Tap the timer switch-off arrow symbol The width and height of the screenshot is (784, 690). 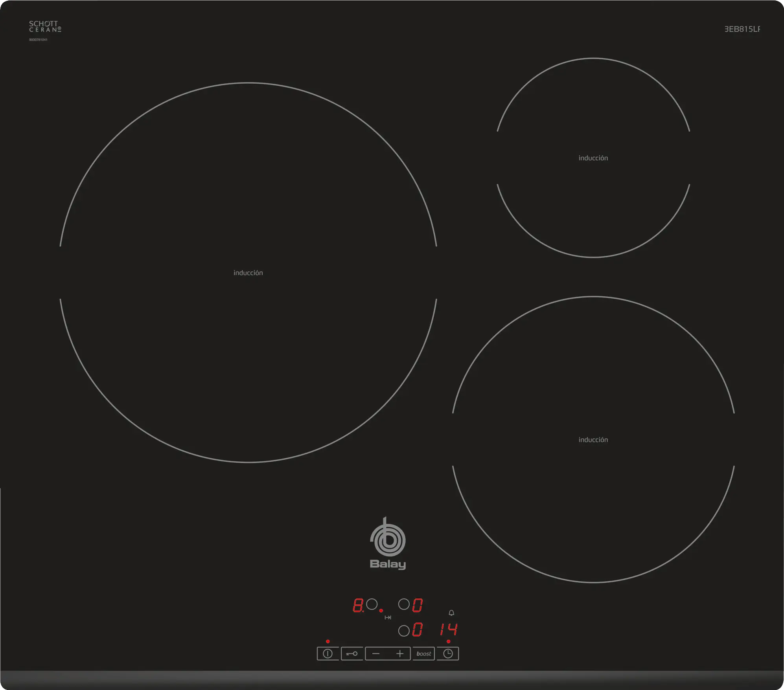point(388,618)
